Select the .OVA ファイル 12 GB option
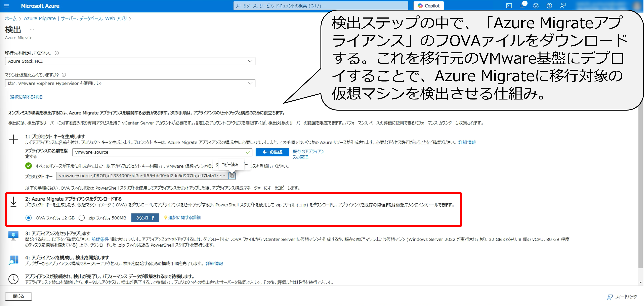 pos(29,218)
